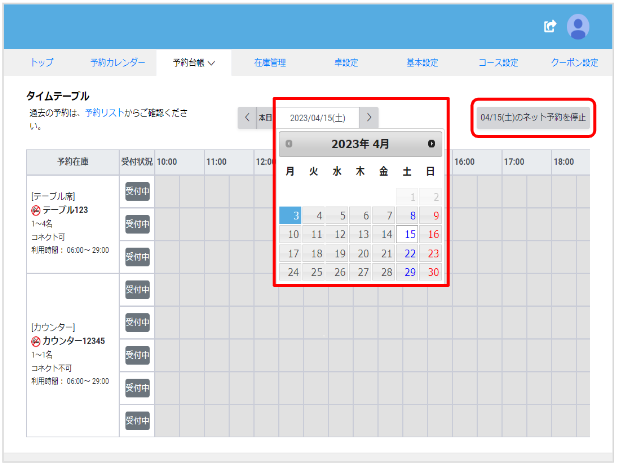This screenshot has width=618, height=465.
Task: Toggle fourth 受付中 status for カウンター12345
Action: 137,388
